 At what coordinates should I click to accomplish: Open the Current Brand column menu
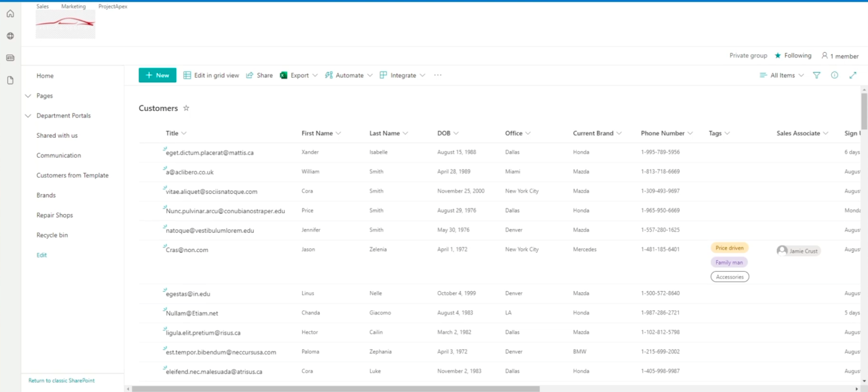pos(597,133)
